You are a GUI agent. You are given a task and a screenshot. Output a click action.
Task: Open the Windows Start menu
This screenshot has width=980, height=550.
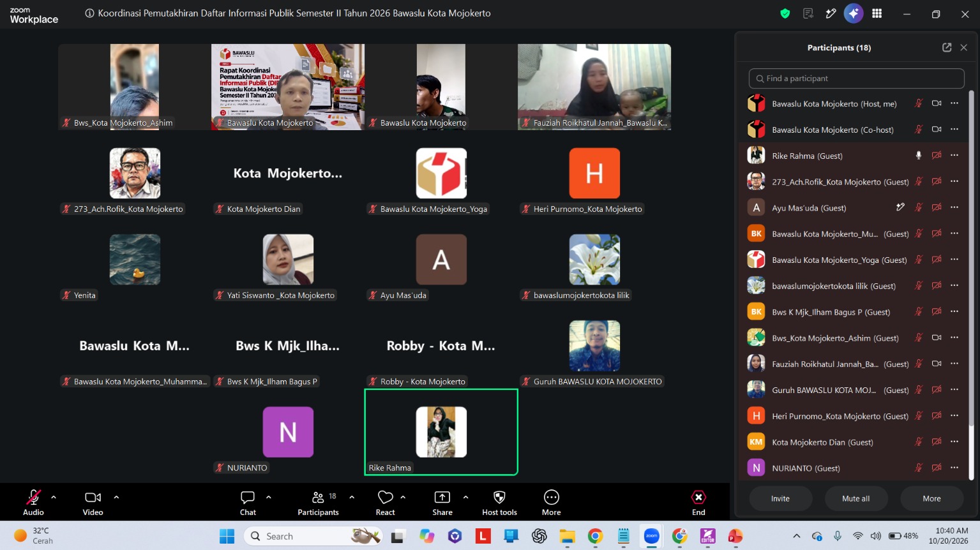227,536
